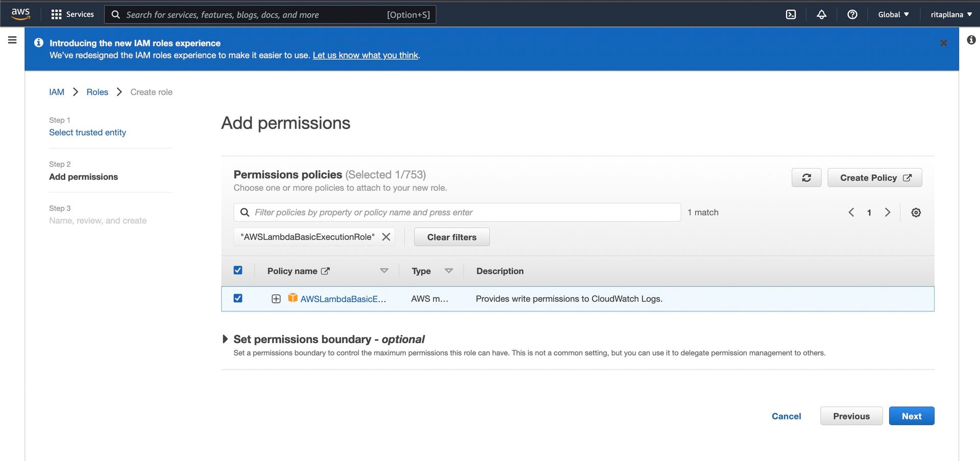
Task: Open the table preferences gear icon
Action: pos(916,212)
